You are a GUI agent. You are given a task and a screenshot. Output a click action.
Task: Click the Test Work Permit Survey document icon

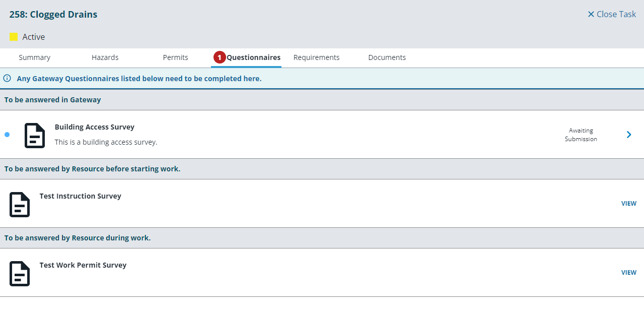pos(20,273)
